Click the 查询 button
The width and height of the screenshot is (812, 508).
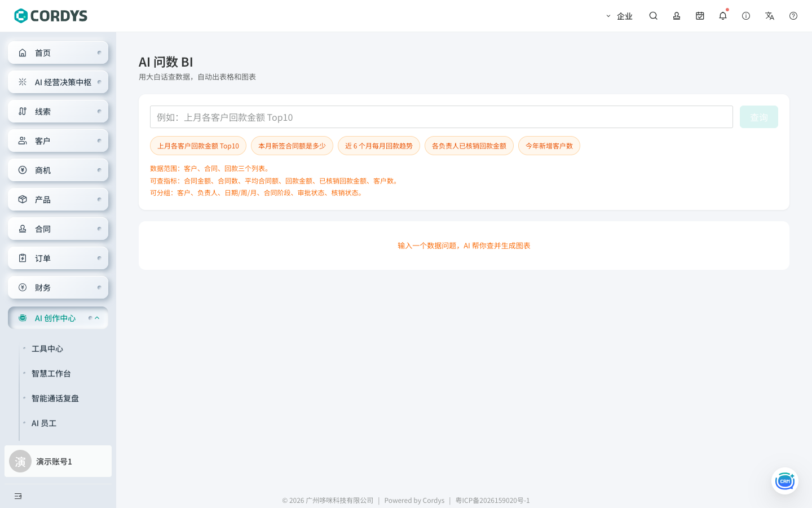759,117
